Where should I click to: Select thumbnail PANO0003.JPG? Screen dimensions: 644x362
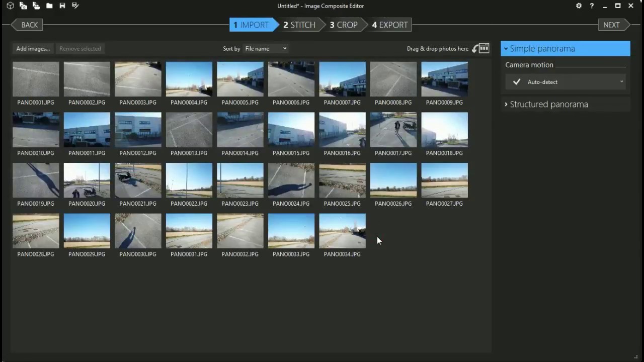click(x=138, y=79)
